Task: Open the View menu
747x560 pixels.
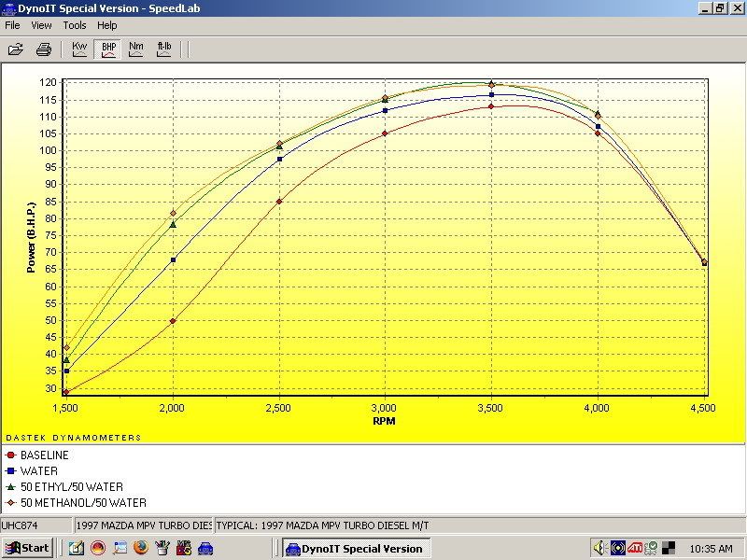Action: [x=41, y=25]
